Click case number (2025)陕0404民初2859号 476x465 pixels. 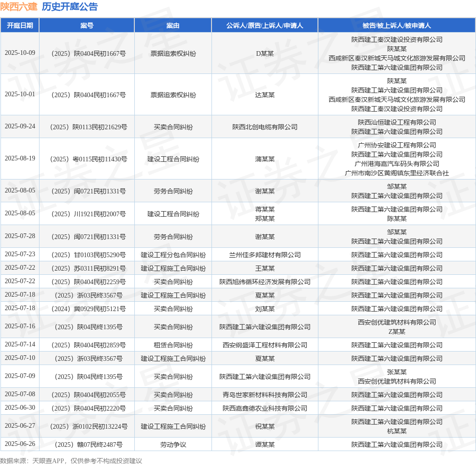coord(88,345)
